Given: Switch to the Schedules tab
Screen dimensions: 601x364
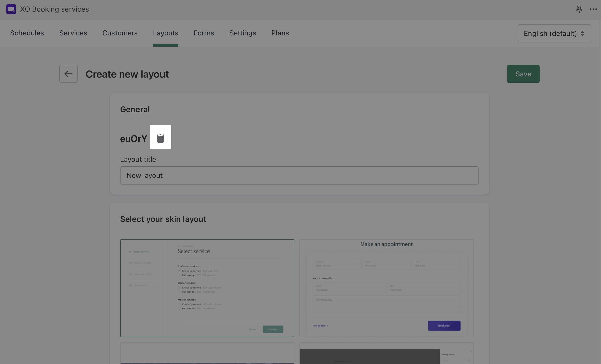Looking at the screenshot, I should 27,33.
